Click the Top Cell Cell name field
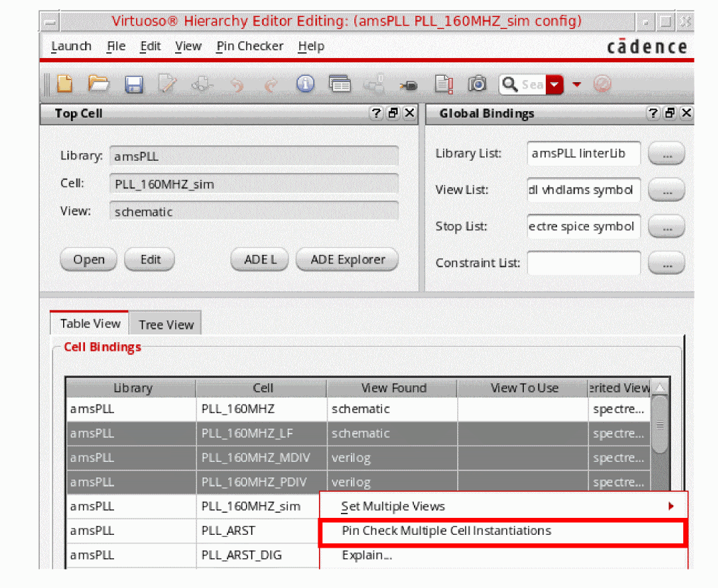Image resolution: width=718 pixels, height=588 pixels. point(254,184)
